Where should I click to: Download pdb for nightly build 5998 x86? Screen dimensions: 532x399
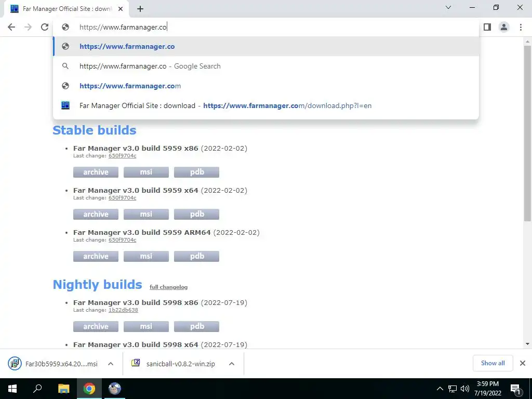(196, 326)
